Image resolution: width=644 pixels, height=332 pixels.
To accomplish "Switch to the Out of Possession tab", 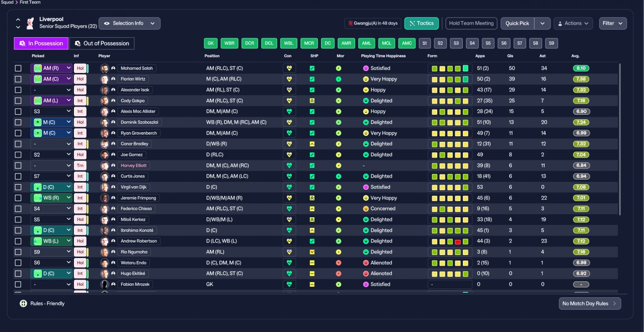I will pyautogui.click(x=102, y=43).
